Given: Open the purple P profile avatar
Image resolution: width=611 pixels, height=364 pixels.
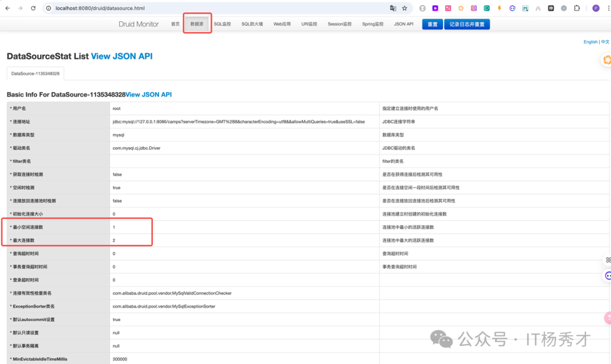Looking at the screenshot, I should click(x=596, y=8).
